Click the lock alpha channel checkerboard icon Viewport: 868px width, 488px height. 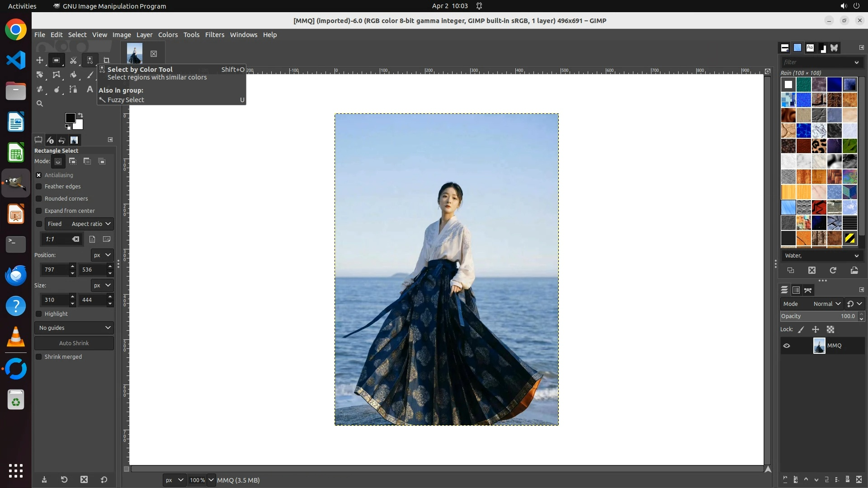tap(830, 329)
